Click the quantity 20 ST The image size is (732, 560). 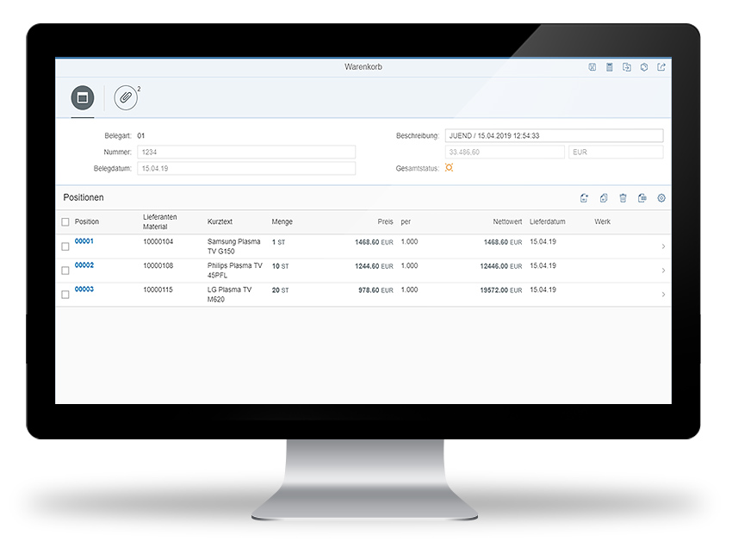click(280, 290)
